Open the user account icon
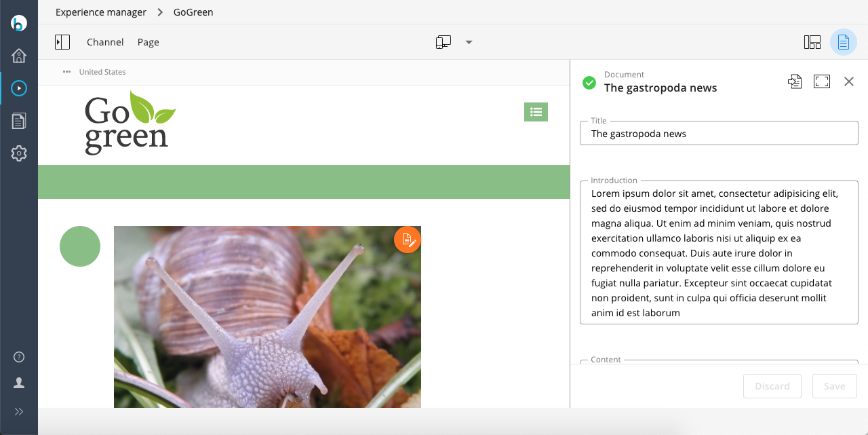Screen dimensions: 868x435 [x=19, y=383]
